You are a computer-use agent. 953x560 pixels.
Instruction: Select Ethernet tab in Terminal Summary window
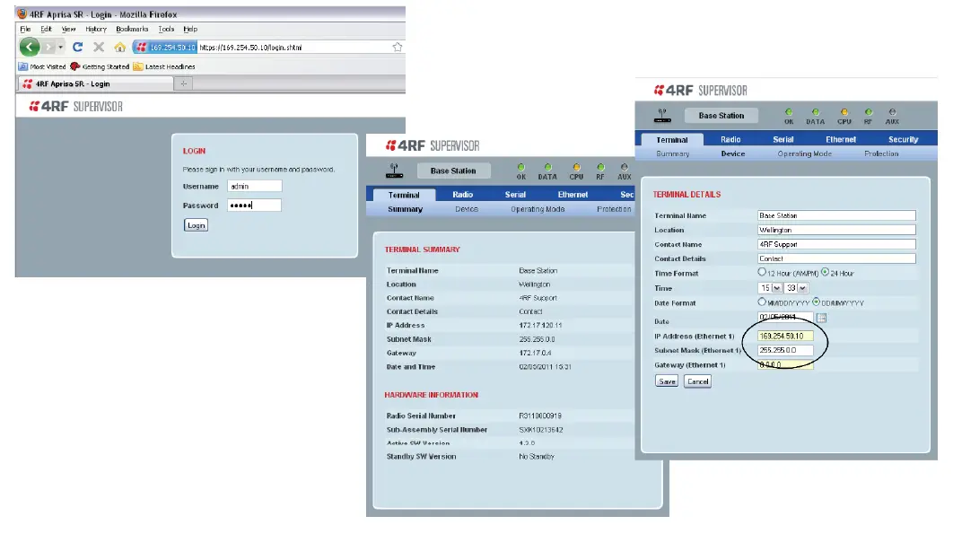573,195
